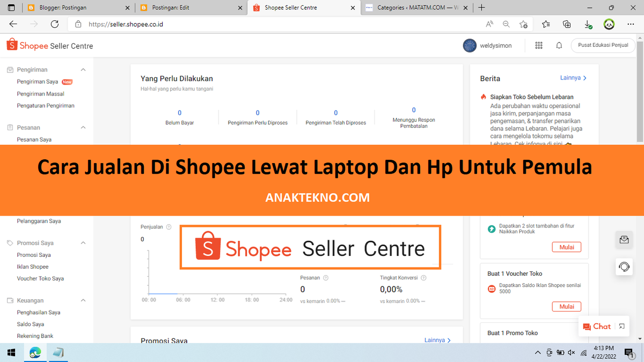
Task: Open the Chat button
Action: click(597, 326)
